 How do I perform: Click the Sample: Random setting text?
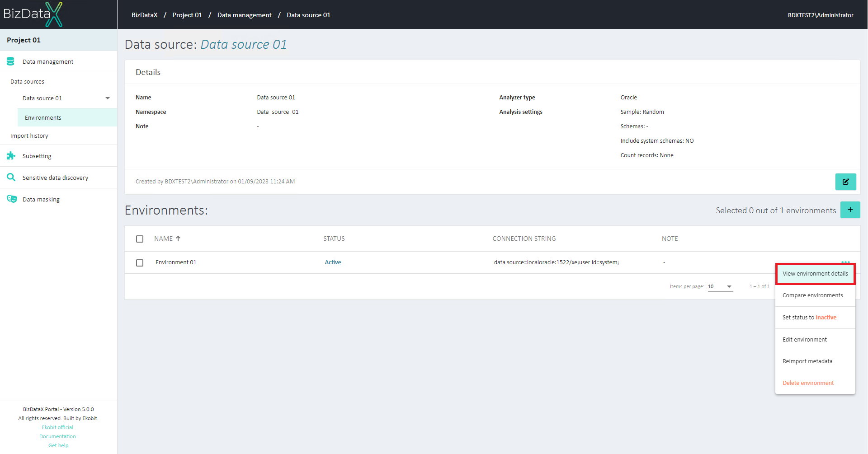642,112
